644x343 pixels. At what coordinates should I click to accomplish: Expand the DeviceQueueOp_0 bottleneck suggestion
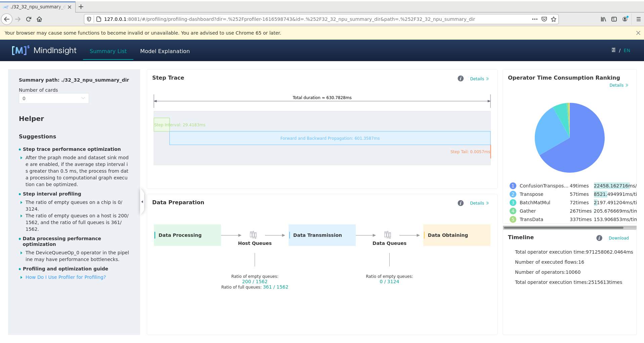[21, 253]
